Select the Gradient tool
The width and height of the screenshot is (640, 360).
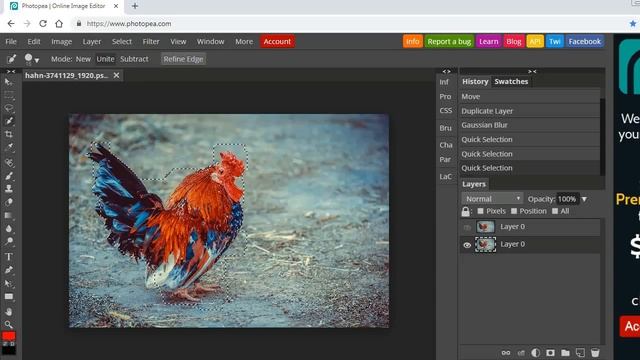click(9, 215)
